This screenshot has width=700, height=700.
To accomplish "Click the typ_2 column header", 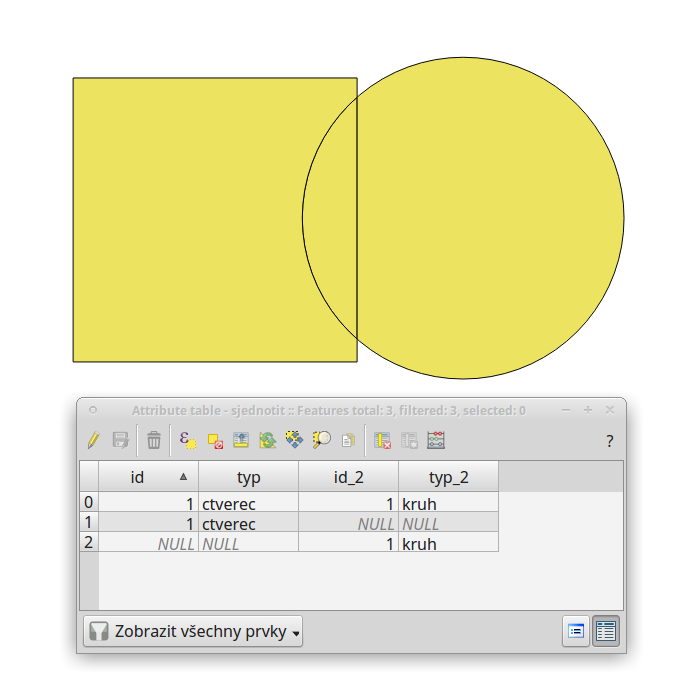I will click(x=448, y=477).
